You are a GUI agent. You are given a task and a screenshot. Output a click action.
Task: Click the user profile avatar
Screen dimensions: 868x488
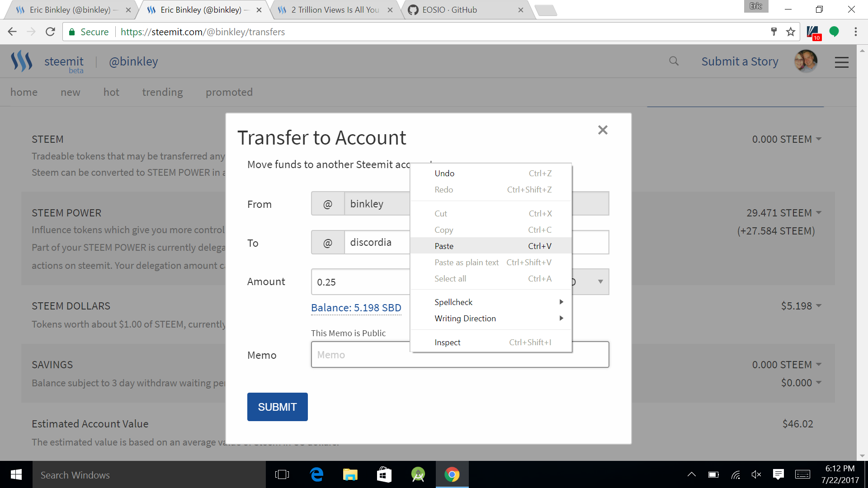(x=806, y=61)
